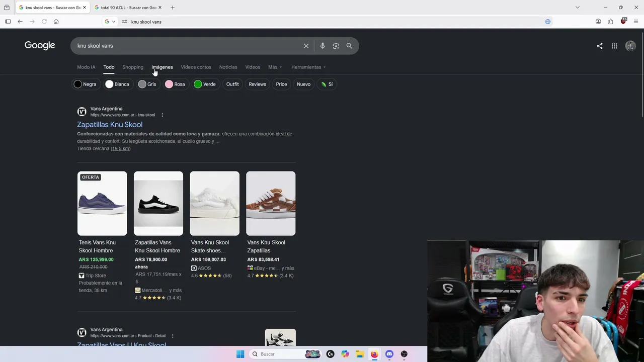
Task: Open the site permissions icon in address bar
Action: 124,22
